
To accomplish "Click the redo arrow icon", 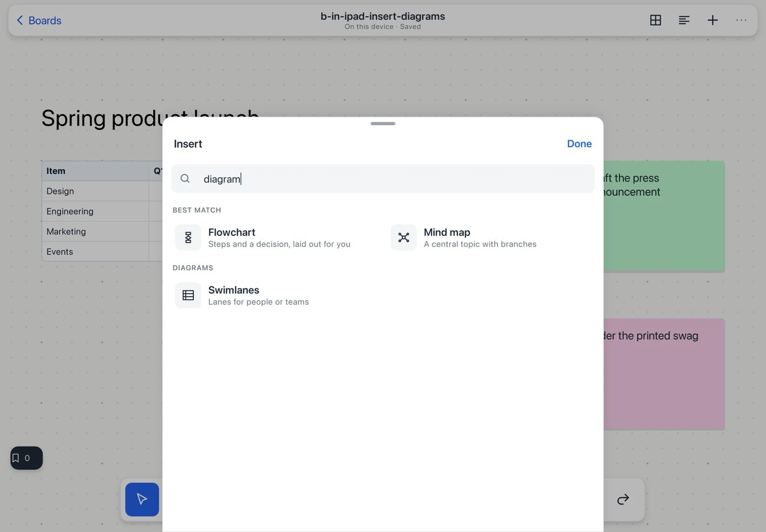I will 623,499.
